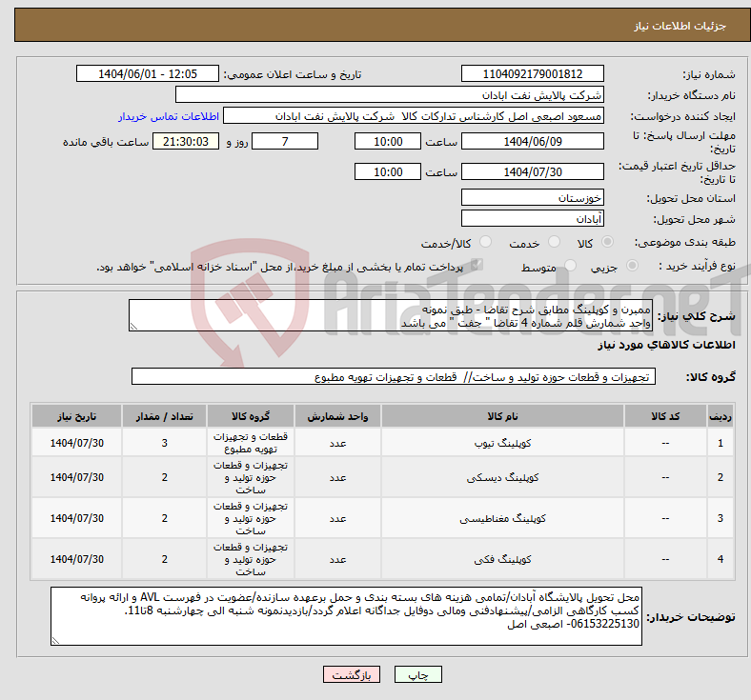Click the کد کالا column header

(665, 416)
